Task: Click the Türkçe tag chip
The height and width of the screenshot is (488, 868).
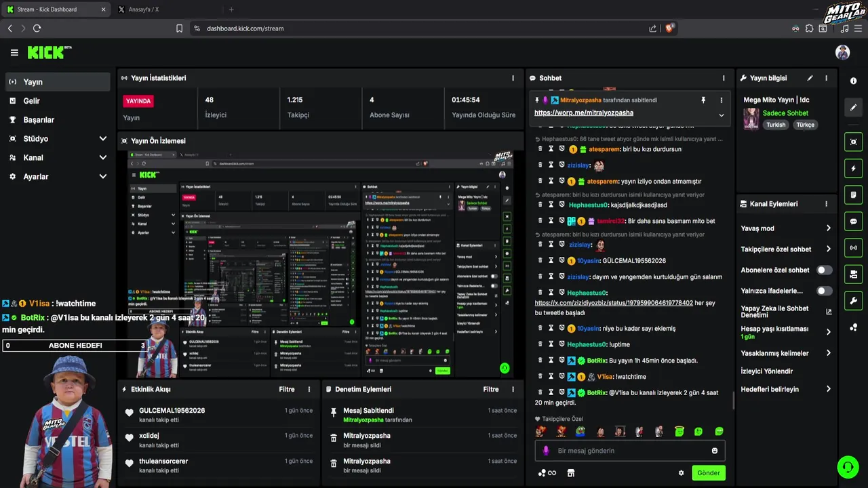Action: point(805,125)
